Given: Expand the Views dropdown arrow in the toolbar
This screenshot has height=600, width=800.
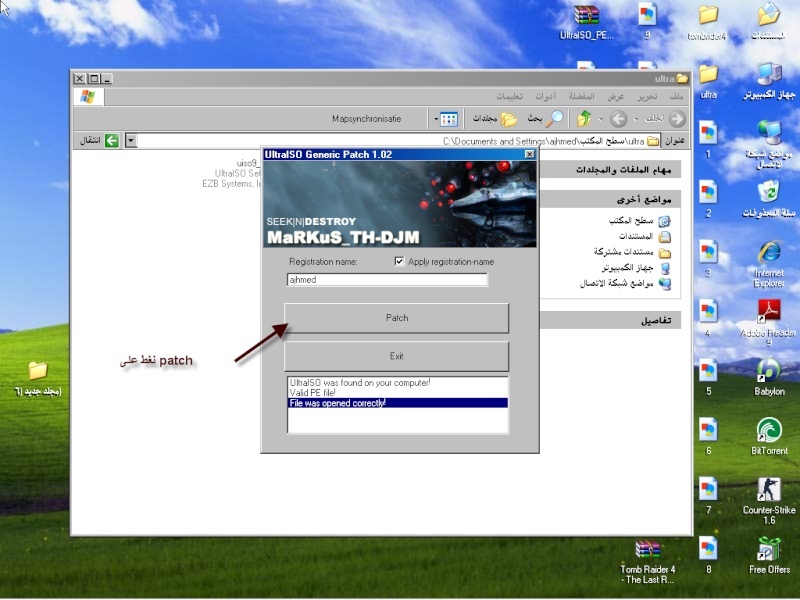Looking at the screenshot, I should (436, 119).
